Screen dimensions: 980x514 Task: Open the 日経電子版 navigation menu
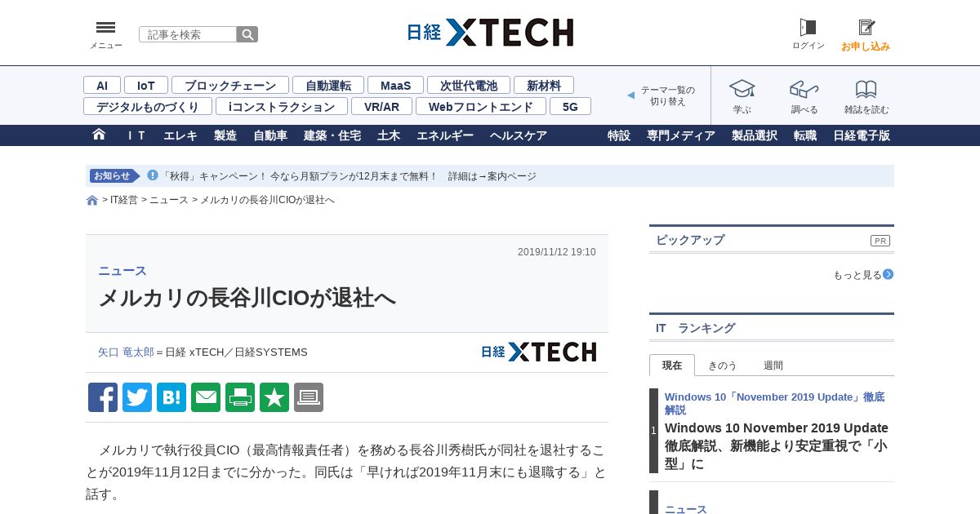click(x=862, y=135)
